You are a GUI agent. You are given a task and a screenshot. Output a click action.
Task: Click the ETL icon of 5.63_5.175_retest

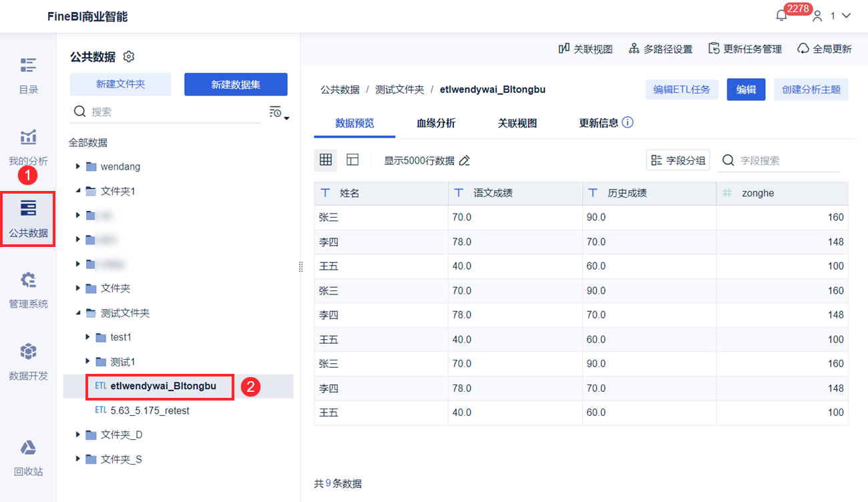101,411
